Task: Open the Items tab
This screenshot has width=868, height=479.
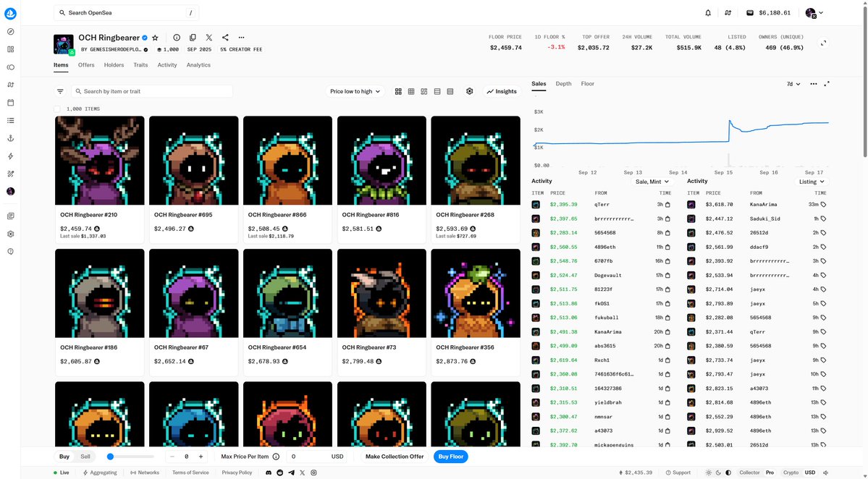Action: point(61,65)
